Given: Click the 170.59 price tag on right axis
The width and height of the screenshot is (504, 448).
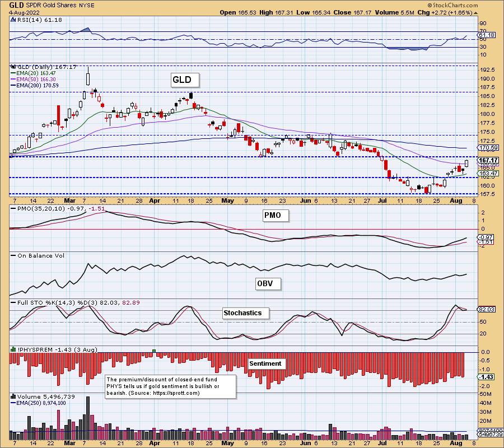Looking at the screenshot, I should click(x=488, y=148).
